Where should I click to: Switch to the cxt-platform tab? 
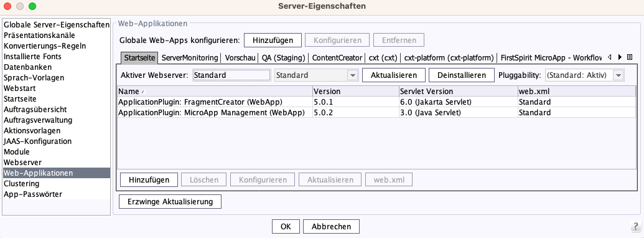pyautogui.click(x=449, y=57)
